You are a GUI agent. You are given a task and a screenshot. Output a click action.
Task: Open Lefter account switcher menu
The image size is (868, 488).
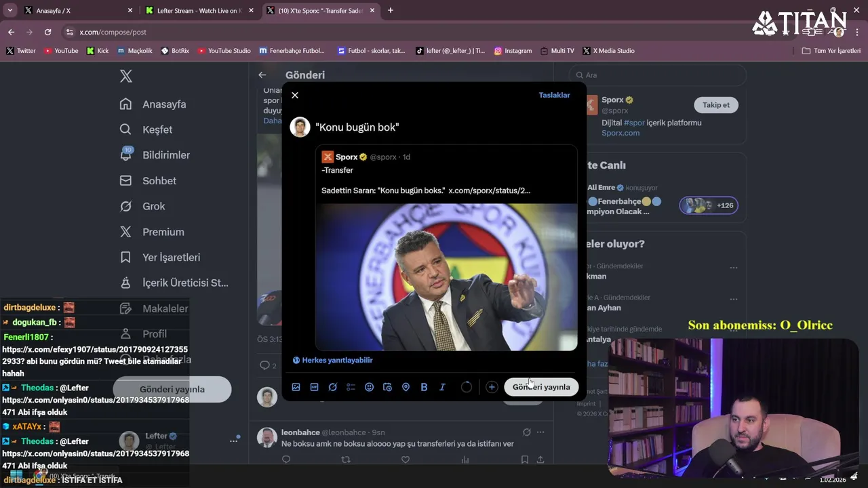pos(233,441)
